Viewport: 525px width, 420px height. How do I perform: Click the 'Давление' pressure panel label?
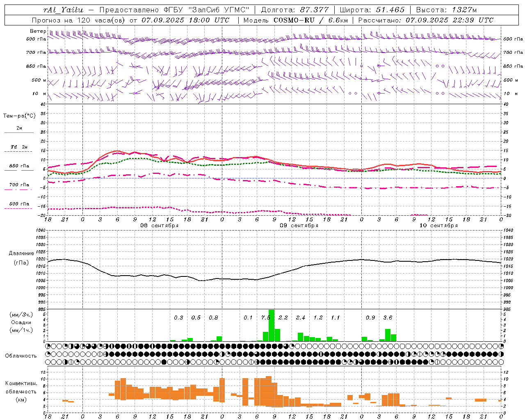(x=21, y=253)
